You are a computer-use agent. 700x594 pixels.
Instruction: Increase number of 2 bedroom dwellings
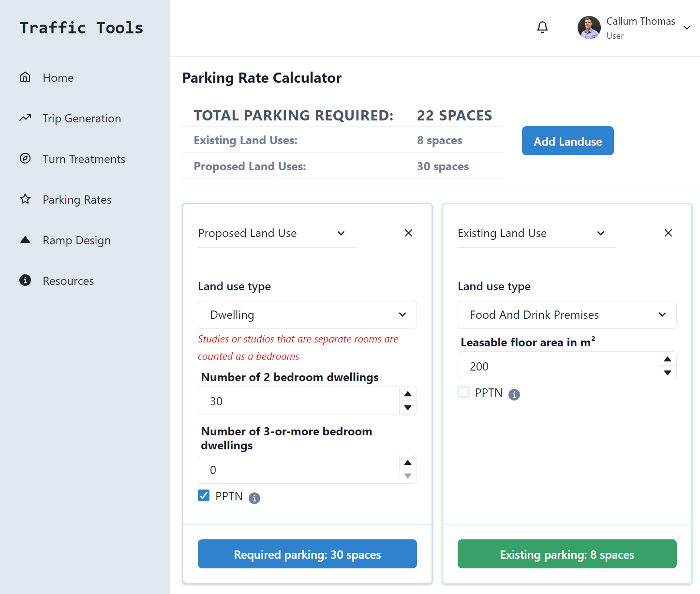(408, 394)
